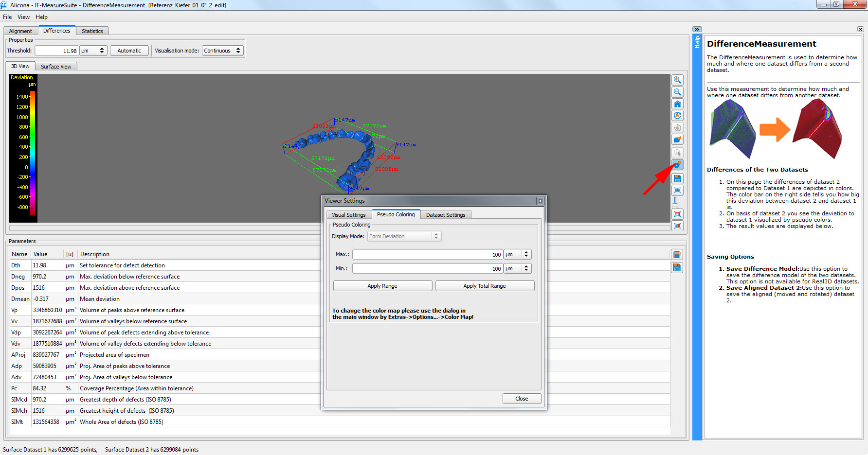Reset 3D view with home icon
This screenshot has height=455, width=868.
(677, 104)
